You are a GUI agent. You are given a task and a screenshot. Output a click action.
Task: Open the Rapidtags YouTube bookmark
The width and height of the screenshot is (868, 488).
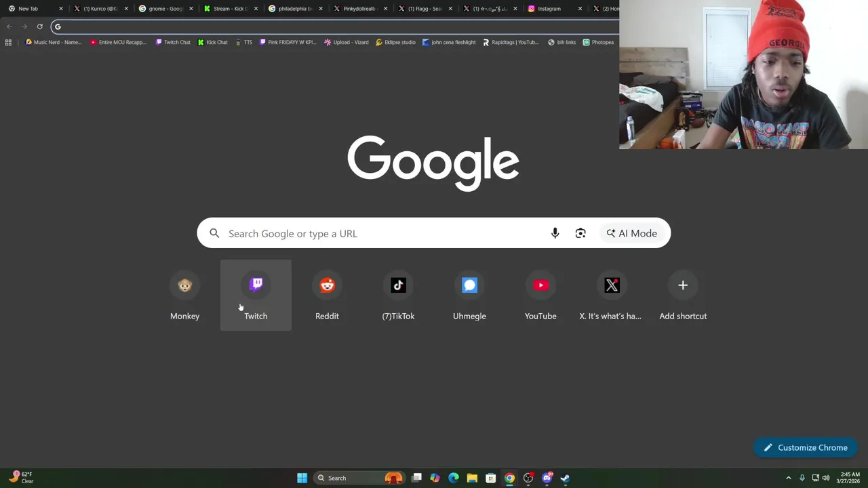(511, 42)
